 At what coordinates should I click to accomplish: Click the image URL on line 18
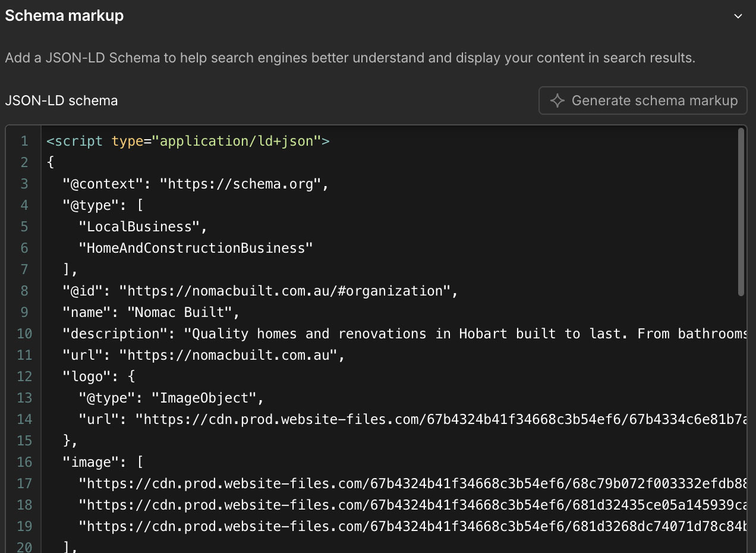[x=412, y=505]
